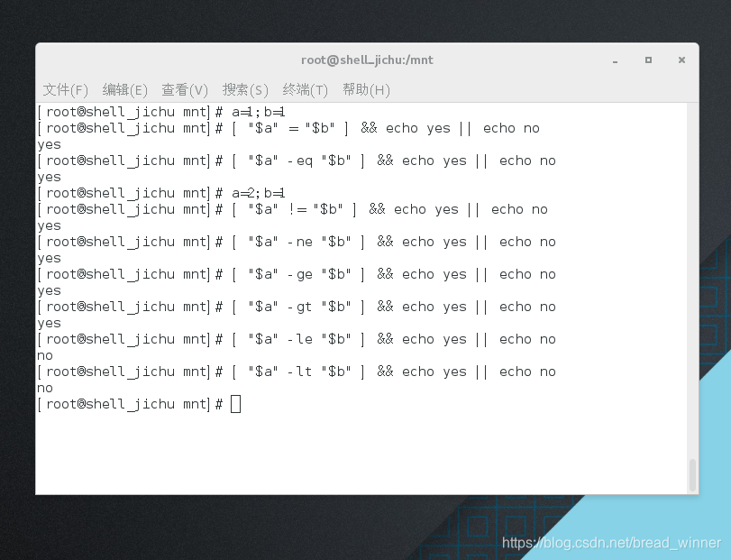The image size is (731, 560).
Task: Open the 文件(F) menu
Action: pyautogui.click(x=65, y=89)
